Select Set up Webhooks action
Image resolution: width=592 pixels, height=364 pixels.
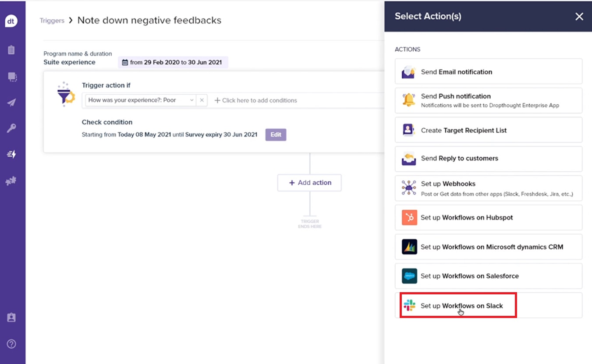tap(488, 188)
